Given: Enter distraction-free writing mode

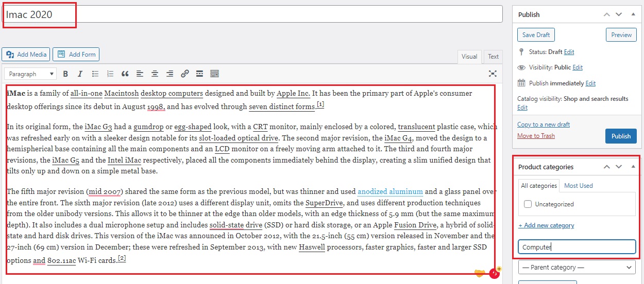Looking at the screenshot, I should (493, 74).
